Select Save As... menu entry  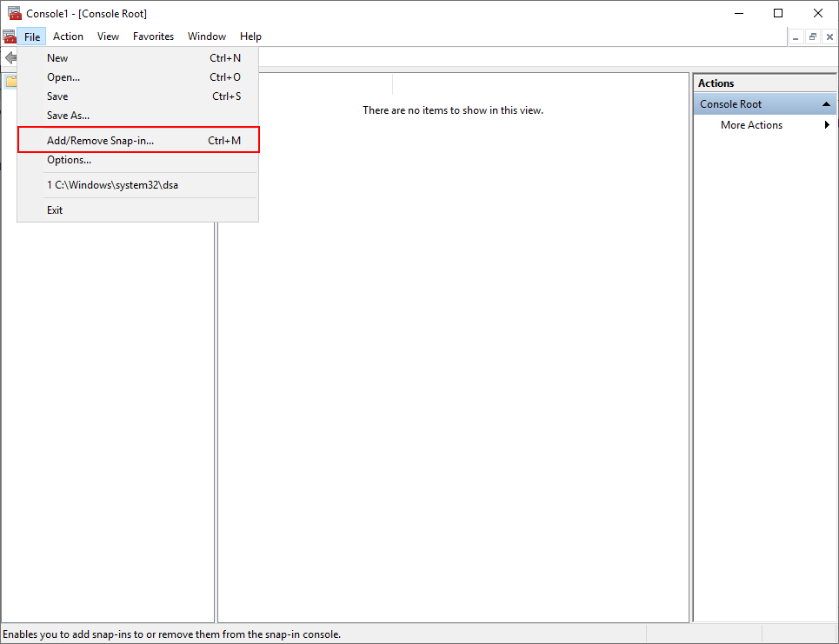(x=138, y=115)
